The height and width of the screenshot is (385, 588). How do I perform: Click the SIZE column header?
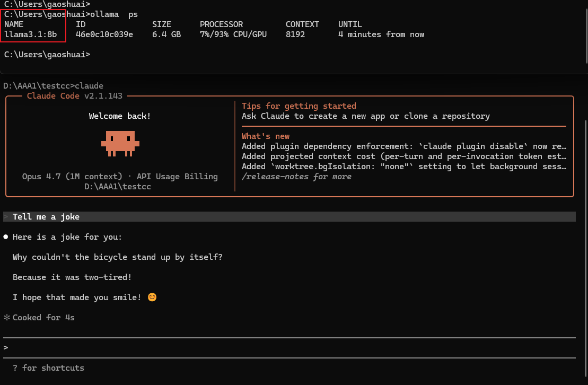point(162,24)
